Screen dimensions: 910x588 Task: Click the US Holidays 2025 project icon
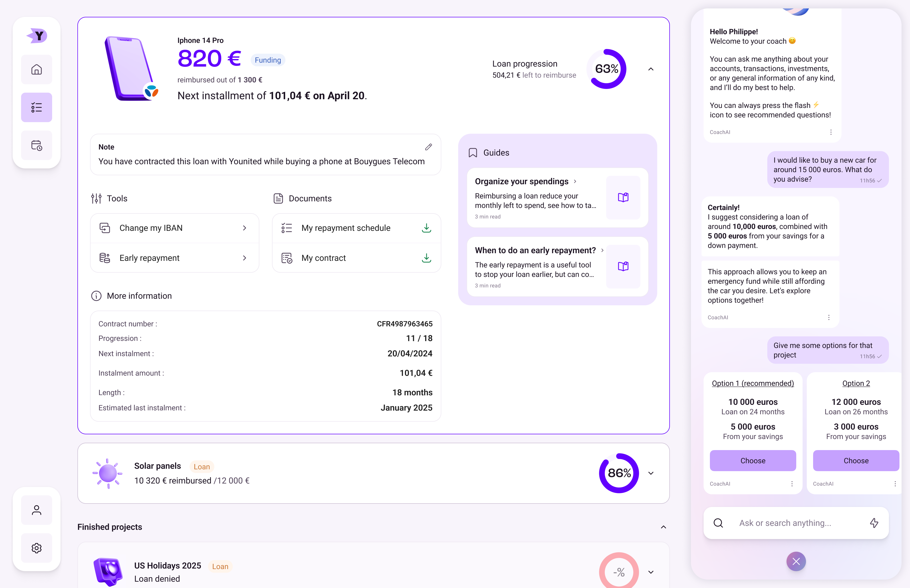click(x=108, y=572)
